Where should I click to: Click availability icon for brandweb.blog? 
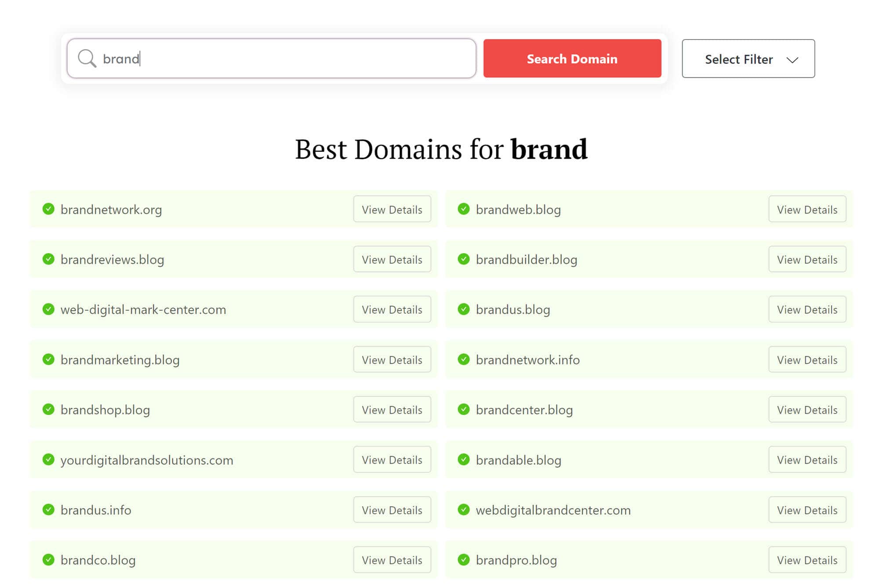[x=464, y=209]
